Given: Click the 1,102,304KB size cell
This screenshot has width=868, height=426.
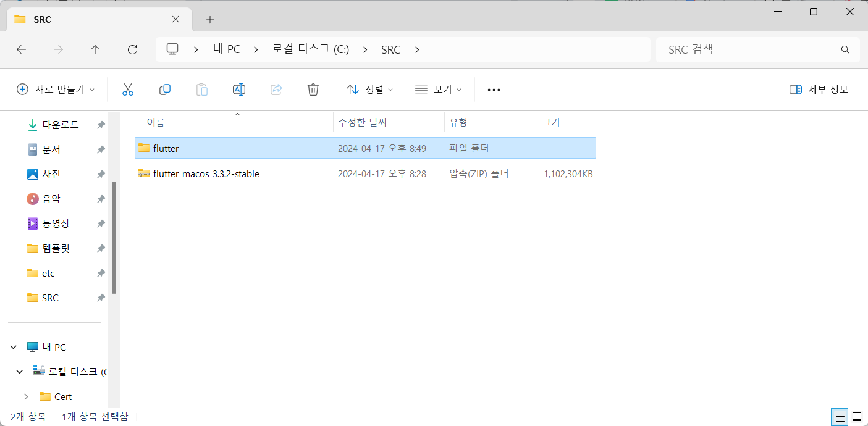Looking at the screenshot, I should coord(568,174).
